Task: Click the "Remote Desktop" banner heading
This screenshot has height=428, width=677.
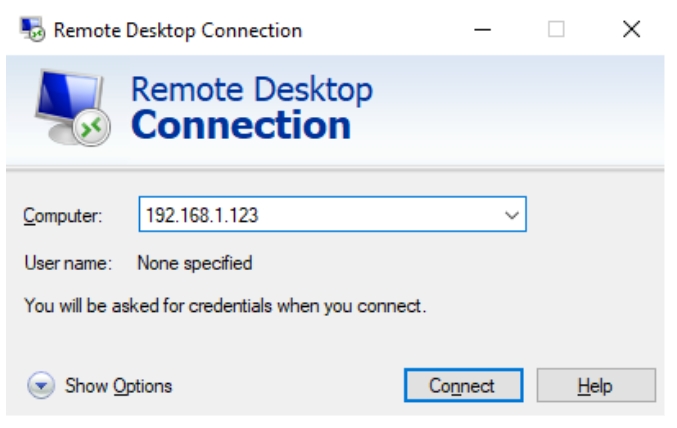Action: (252, 90)
